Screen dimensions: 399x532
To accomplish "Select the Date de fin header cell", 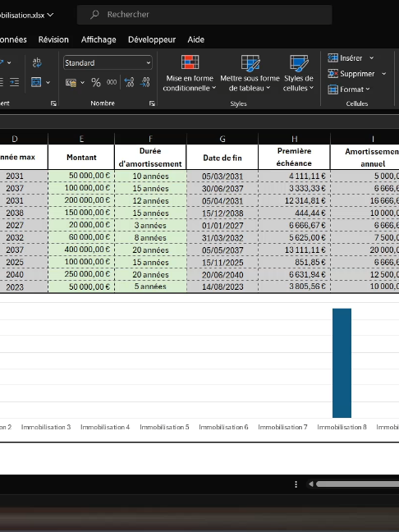I will [x=222, y=157].
